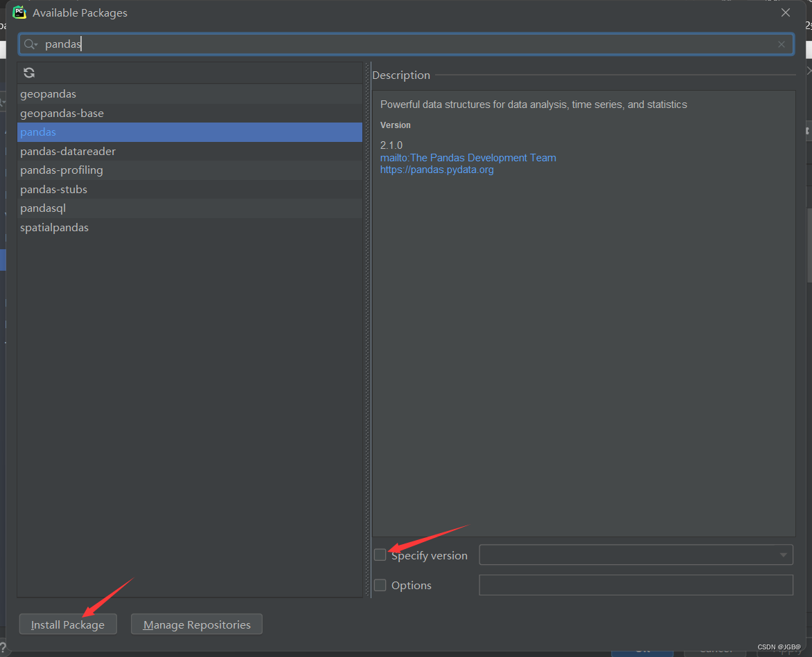Click the Install Package button

click(68, 624)
